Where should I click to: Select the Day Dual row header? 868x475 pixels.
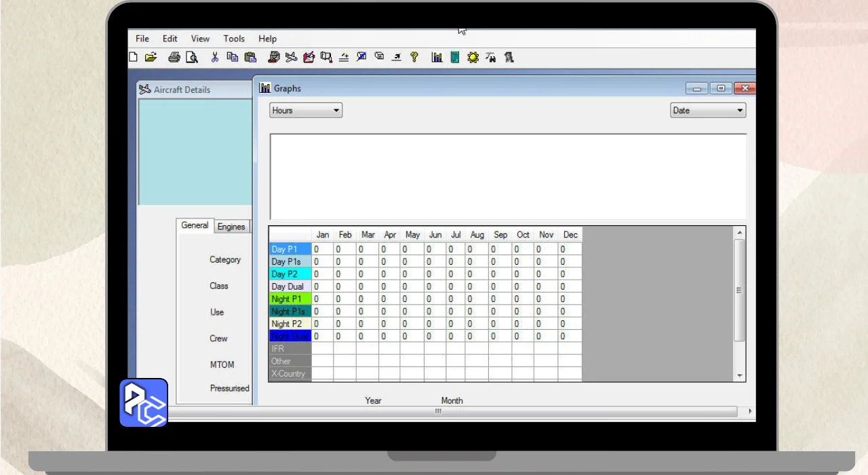click(290, 286)
